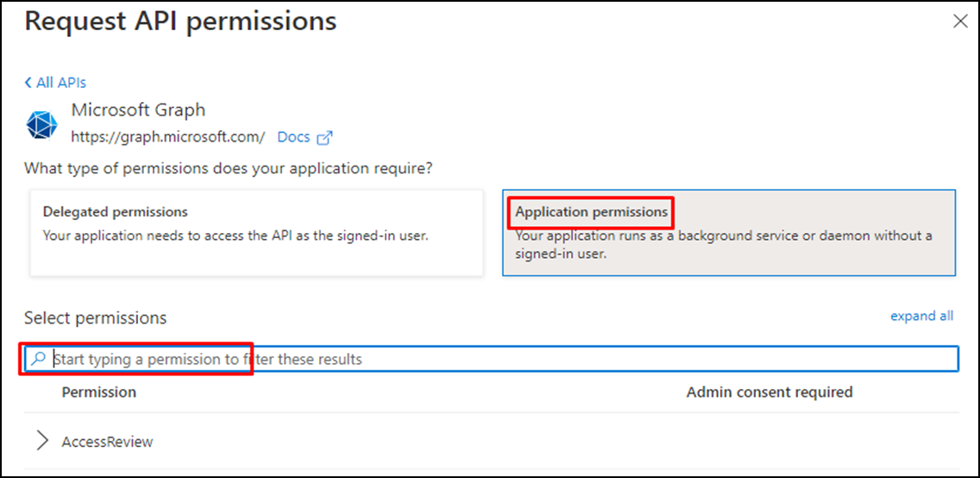The height and width of the screenshot is (478, 980).
Task: Click the Select permissions heading
Action: [96, 318]
